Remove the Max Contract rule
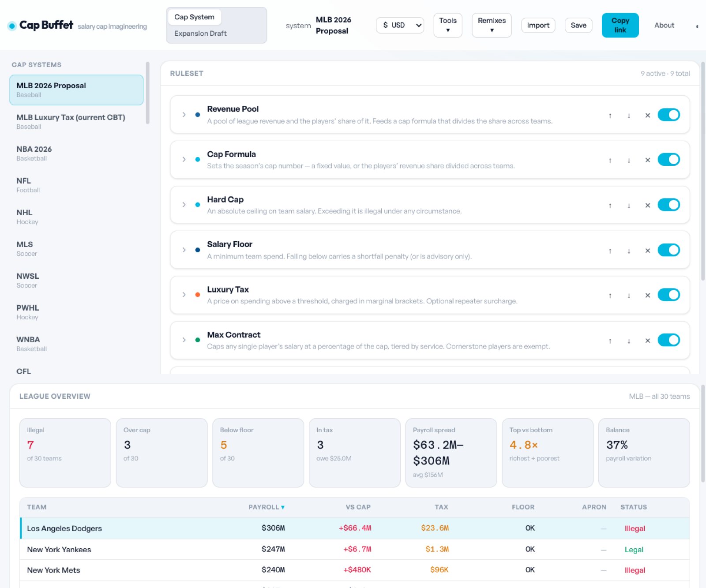This screenshot has width=706, height=588. coord(648,341)
